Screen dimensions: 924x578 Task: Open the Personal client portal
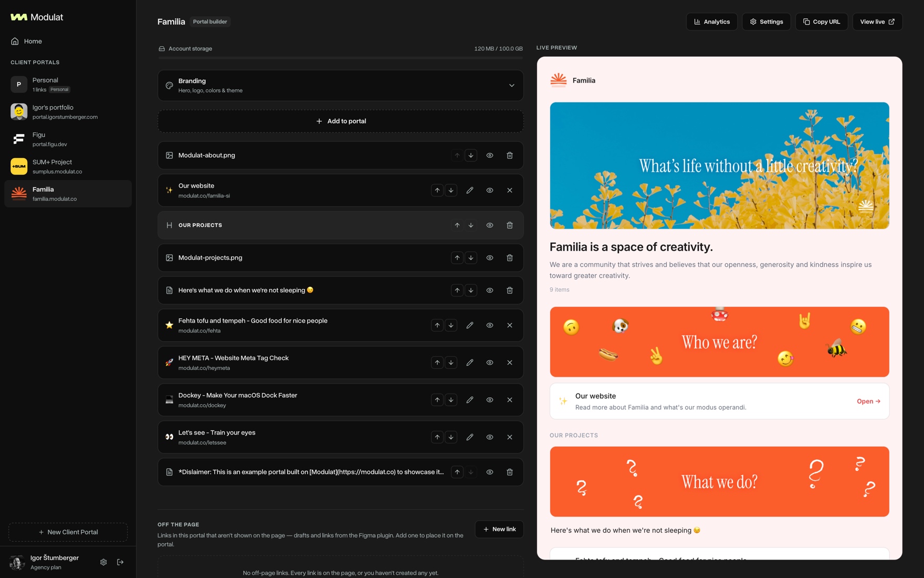click(x=68, y=85)
